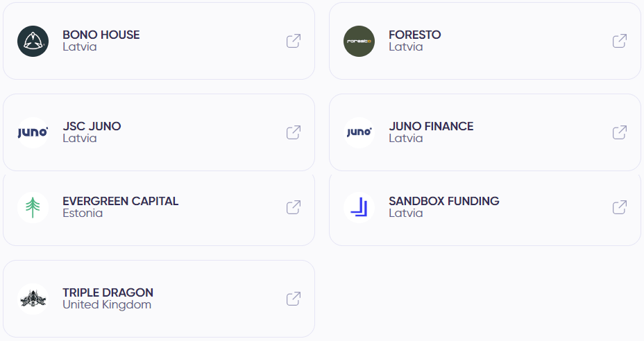Viewport: 644px width, 341px height.
Task: Open external link icon for Juno Finance
Action: pyautogui.click(x=619, y=132)
